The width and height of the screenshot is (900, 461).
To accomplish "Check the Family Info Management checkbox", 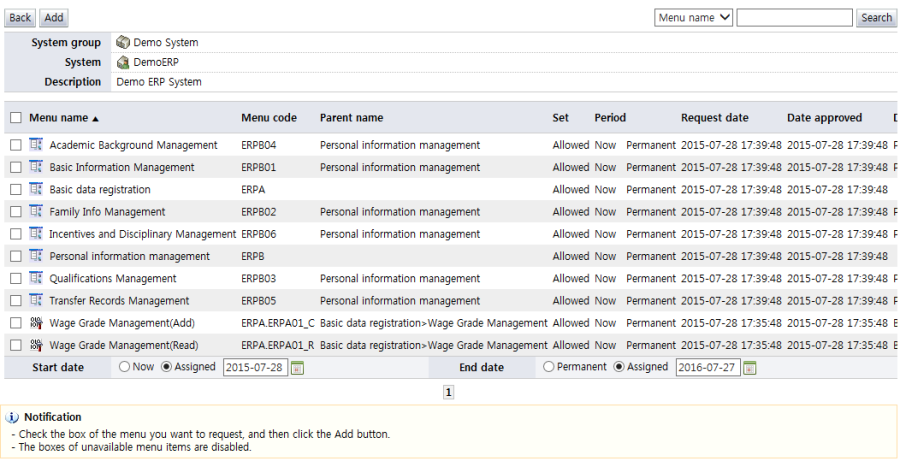I will [15, 212].
